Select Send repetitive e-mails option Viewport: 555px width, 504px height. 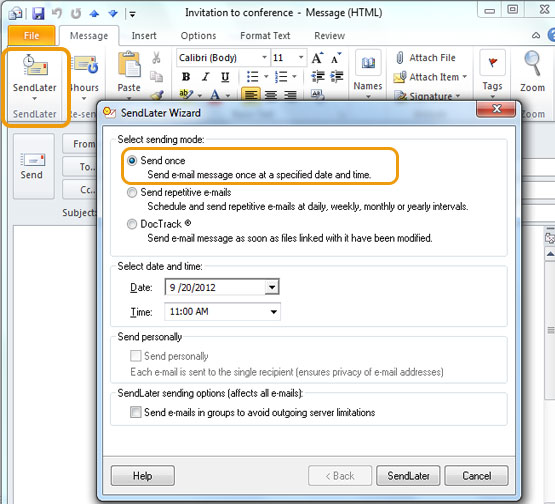(132, 193)
